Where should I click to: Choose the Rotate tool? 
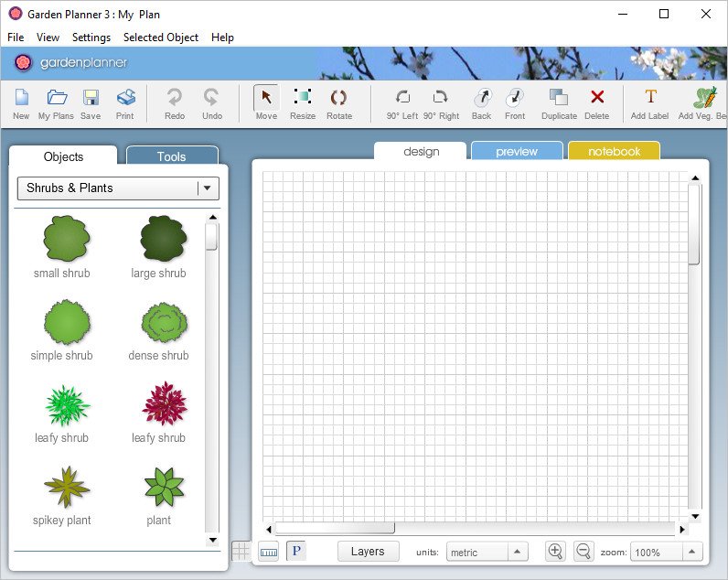point(338,102)
